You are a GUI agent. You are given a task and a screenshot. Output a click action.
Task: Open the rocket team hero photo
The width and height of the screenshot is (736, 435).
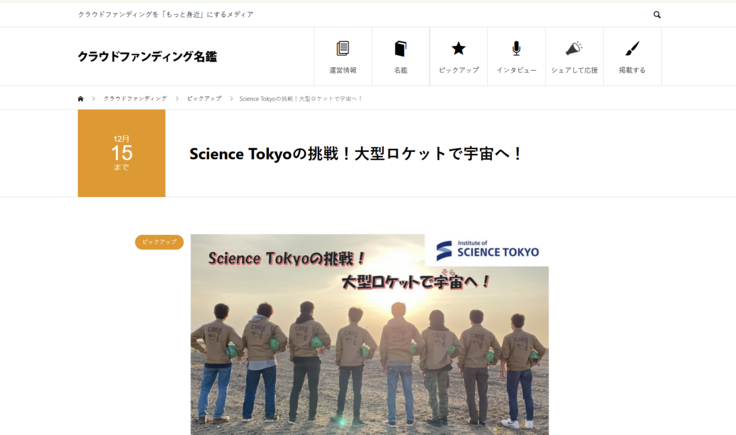pyautogui.click(x=369, y=335)
